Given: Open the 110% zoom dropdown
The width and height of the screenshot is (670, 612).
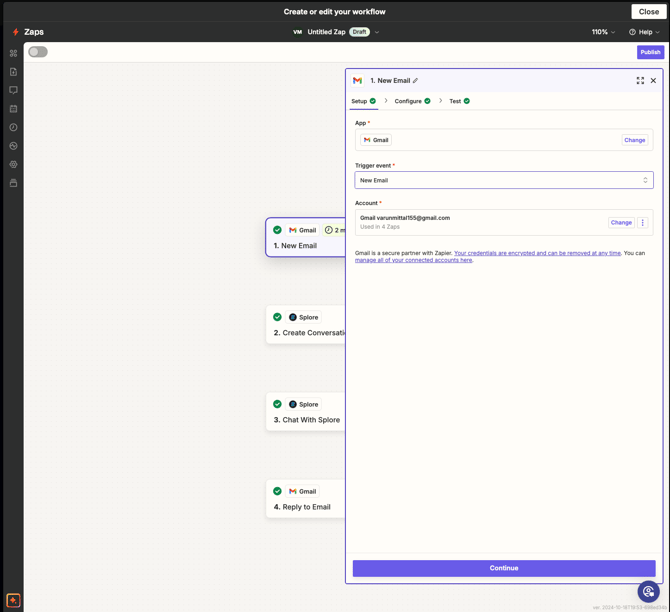Looking at the screenshot, I should [603, 32].
